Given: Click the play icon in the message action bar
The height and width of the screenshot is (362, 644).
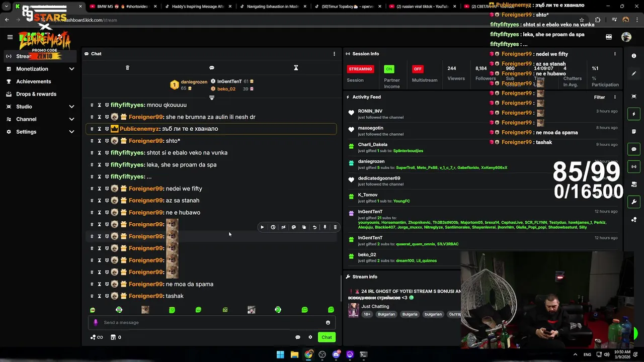Looking at the screenshot, I should [x=262, y=227].
